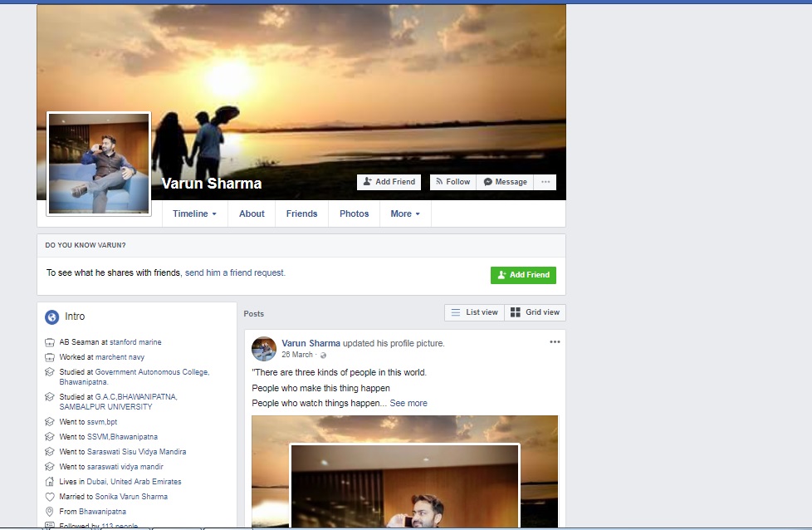This screenshot has width=812, height=530.
Task: Switch posts to Grid view
Action: pyautogui.click(x=535, y=312)
